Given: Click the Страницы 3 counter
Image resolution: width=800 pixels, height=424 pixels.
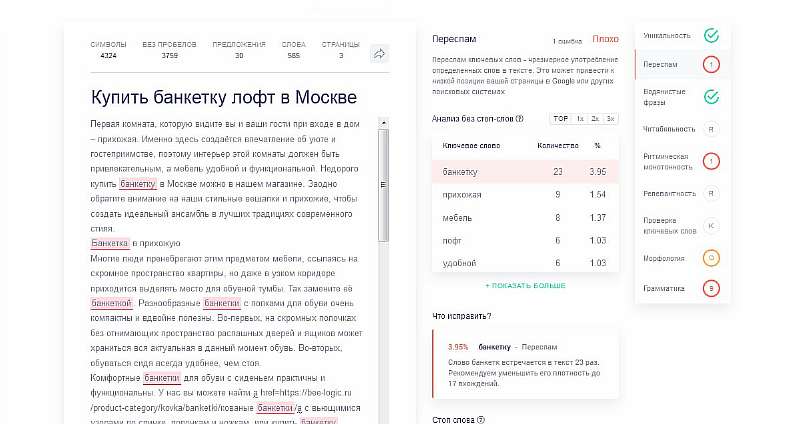Looking at the screenshot, I should click(341, 49).
